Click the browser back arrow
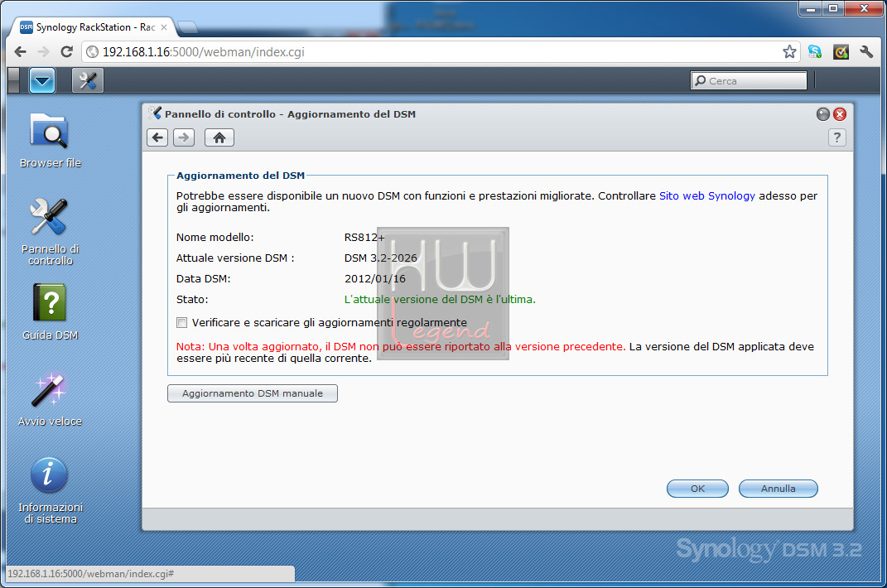Screen dimensions: 887x588 (21, 52)
